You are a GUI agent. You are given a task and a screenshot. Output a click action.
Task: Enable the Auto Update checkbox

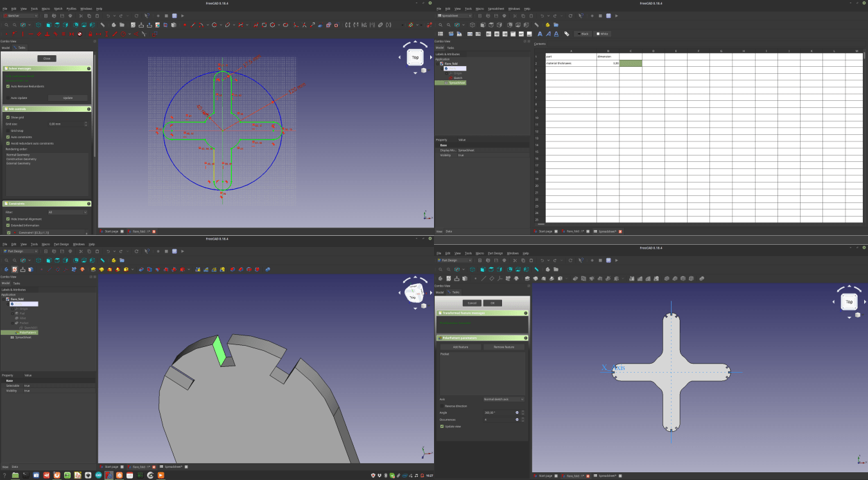[x=8, y=98]
